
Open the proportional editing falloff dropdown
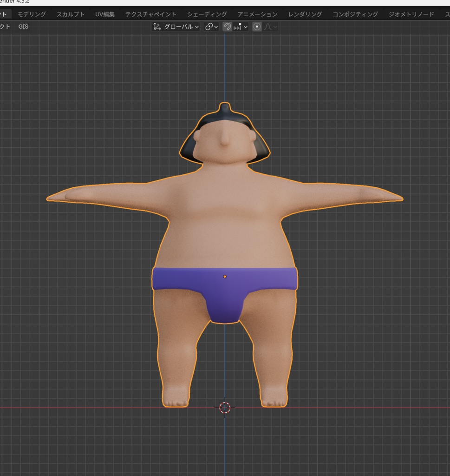pos(271,26)
